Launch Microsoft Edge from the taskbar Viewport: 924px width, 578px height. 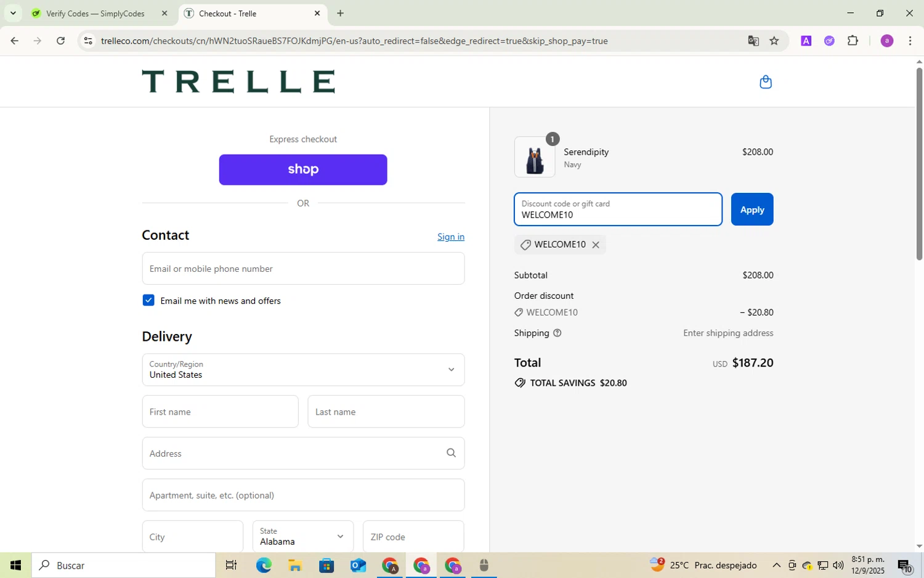[264, 565]
